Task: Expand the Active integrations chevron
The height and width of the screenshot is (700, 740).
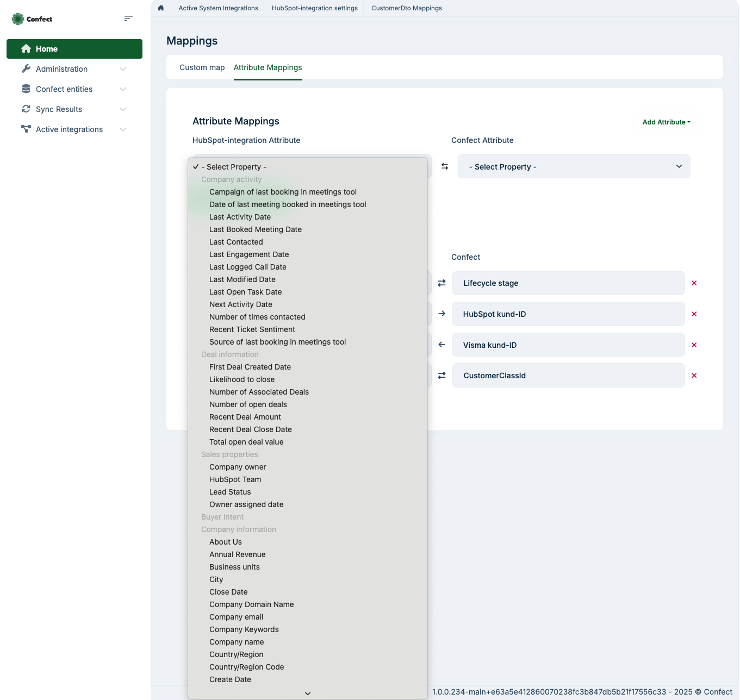Action: (x=123, y=129)
